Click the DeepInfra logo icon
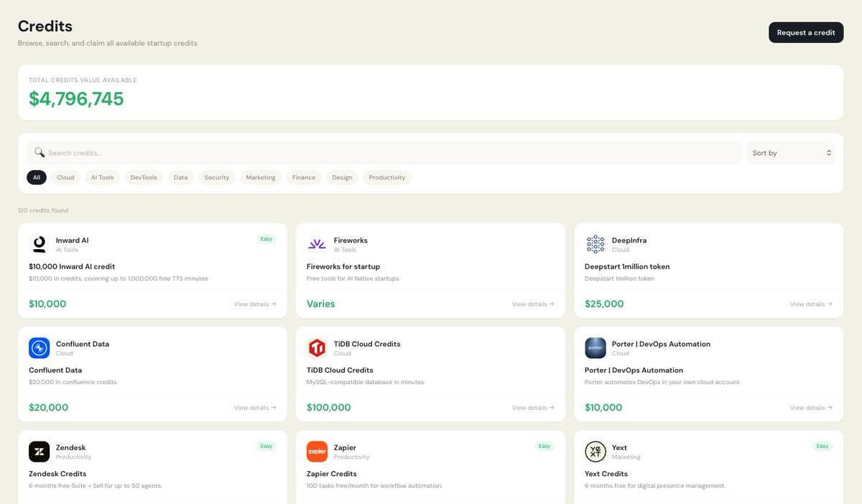Screen dimensions: 862x504 595,244
